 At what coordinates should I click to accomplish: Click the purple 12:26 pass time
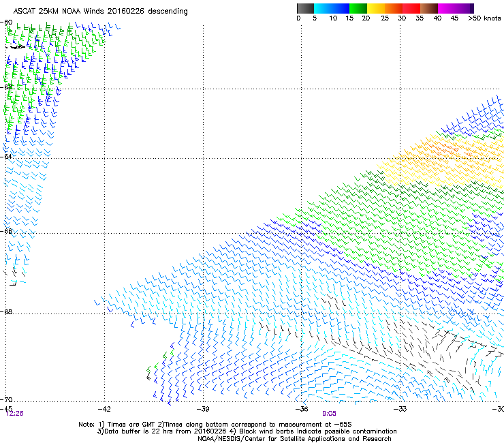coord(15,414)
